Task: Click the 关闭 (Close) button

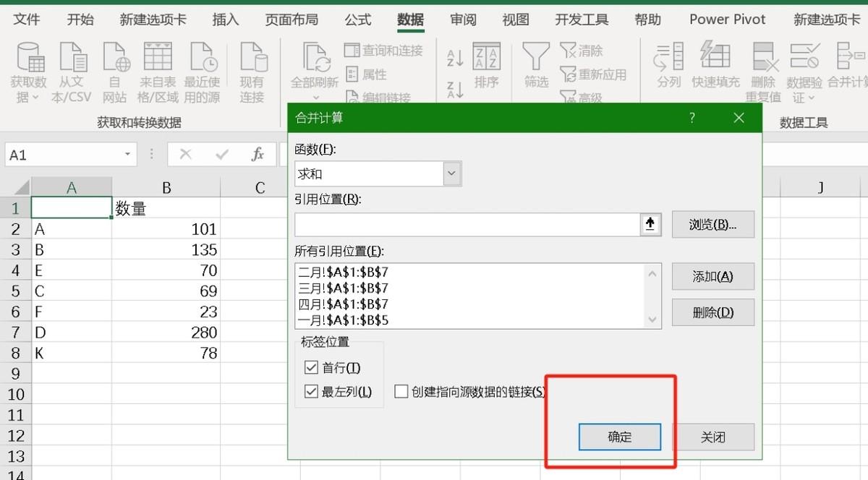Action: tap(713, 437)
